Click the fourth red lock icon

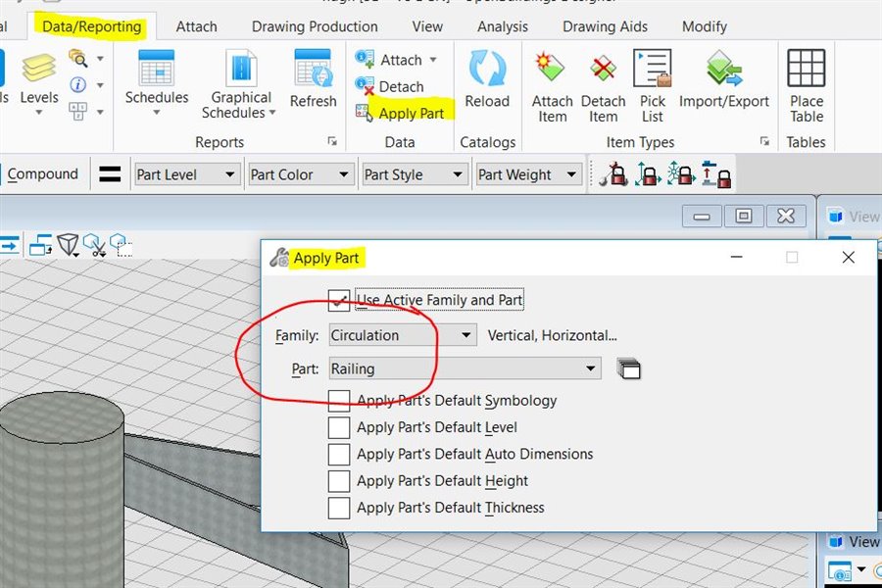click(x=715, y=174)
